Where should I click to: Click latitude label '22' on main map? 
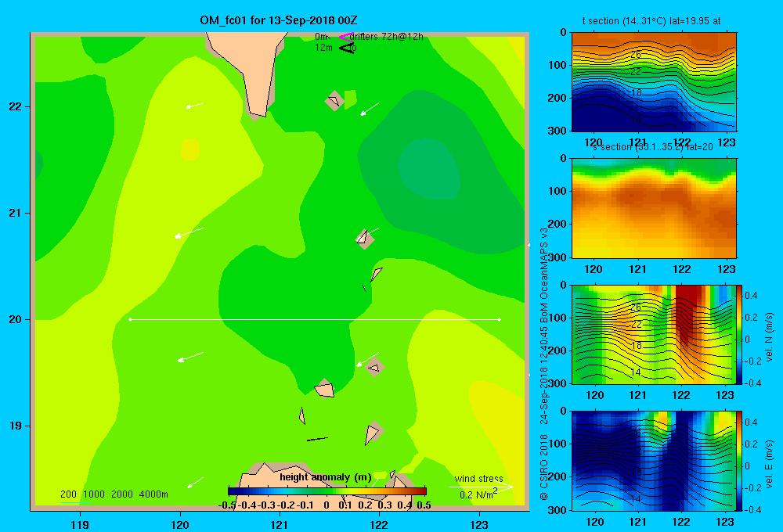[16, 107]
